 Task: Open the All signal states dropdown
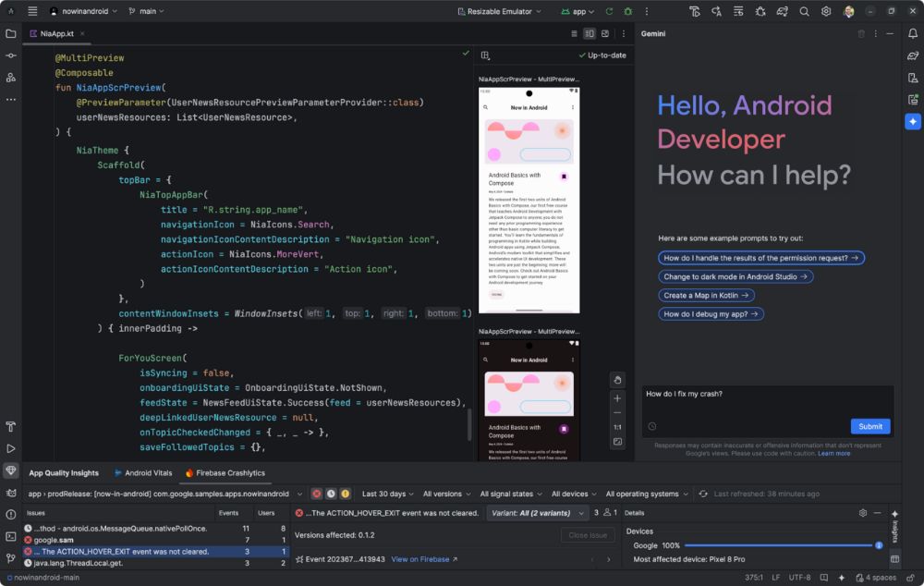(x=511, y=494)
